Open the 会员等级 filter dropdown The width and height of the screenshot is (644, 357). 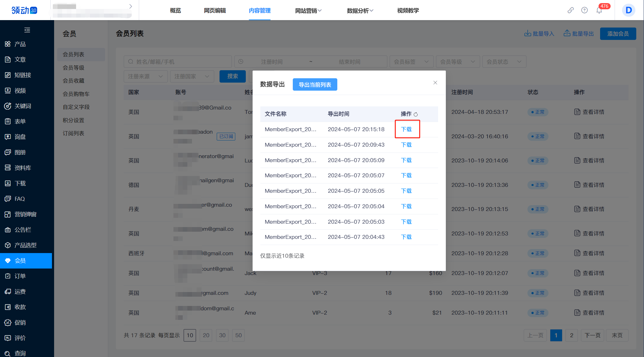point(458,62)
